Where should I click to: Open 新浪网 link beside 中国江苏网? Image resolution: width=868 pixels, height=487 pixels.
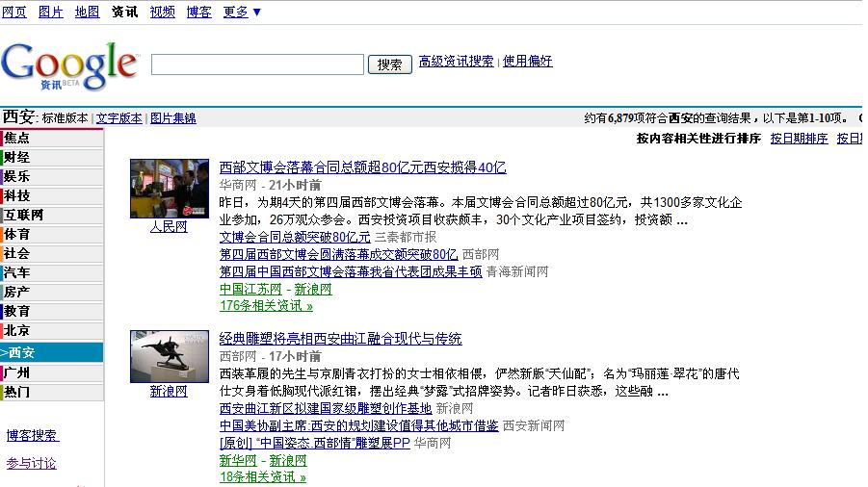[313, 289]
